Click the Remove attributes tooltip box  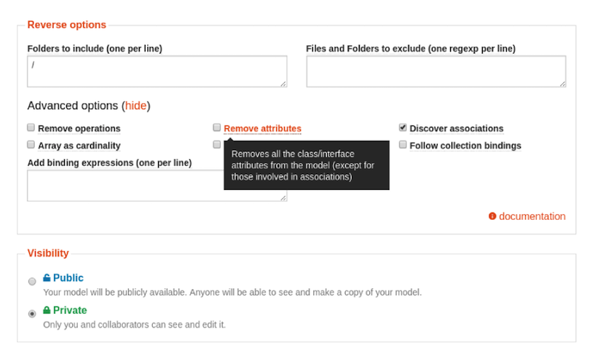307,165
